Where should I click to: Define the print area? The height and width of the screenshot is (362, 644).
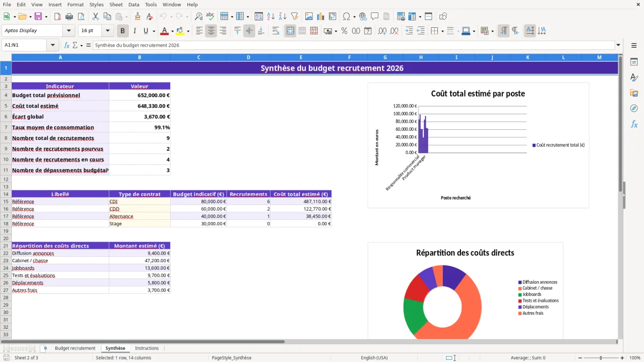pyautogui.click(x=401, y=17)
